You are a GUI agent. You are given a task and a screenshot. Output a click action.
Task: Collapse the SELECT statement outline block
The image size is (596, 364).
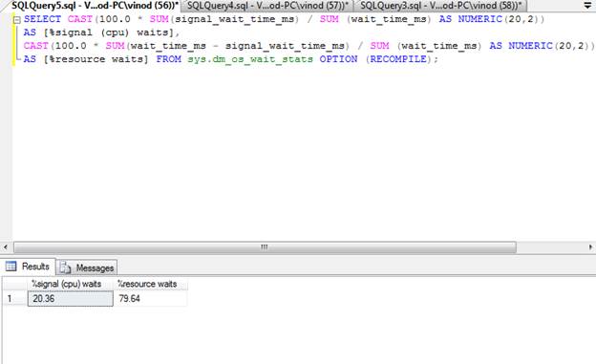[17, 20]
